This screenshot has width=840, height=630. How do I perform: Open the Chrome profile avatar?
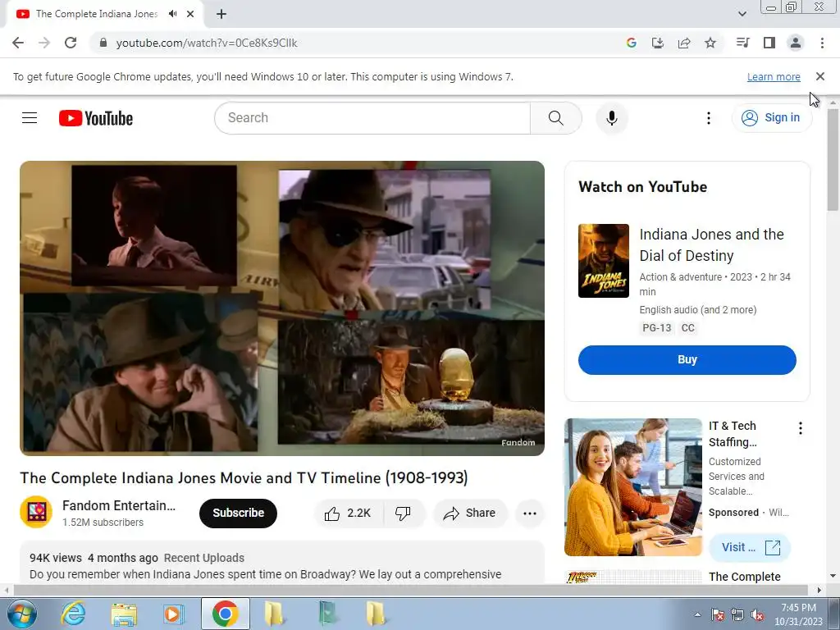click(796, 43)
